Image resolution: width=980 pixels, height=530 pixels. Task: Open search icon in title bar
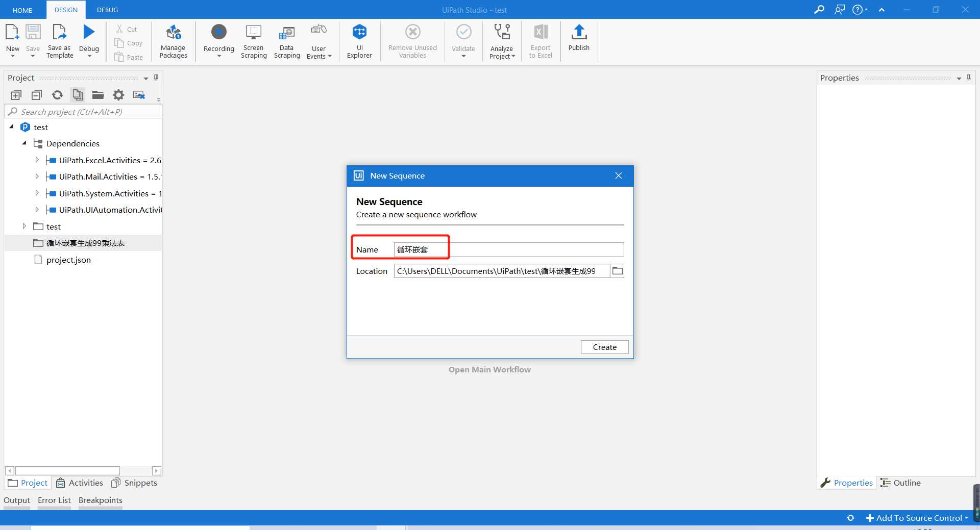point(819,10)
